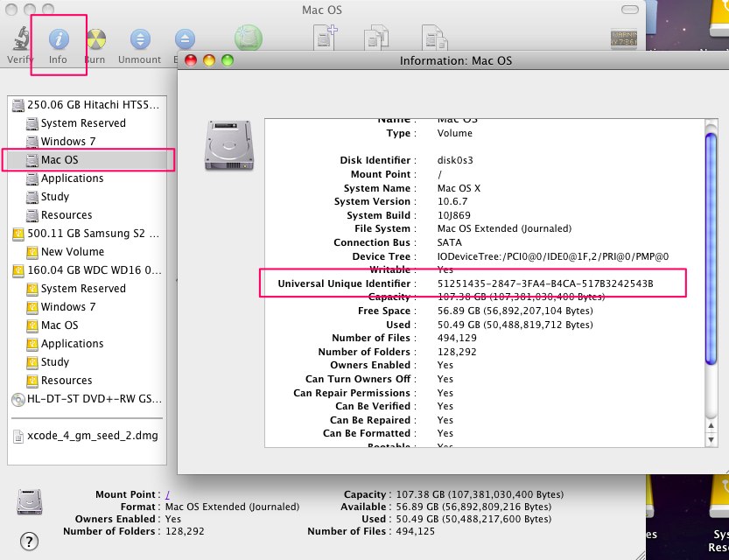
Task: Click the disk icon in bottom status area
Action: (x=29, y=502)
